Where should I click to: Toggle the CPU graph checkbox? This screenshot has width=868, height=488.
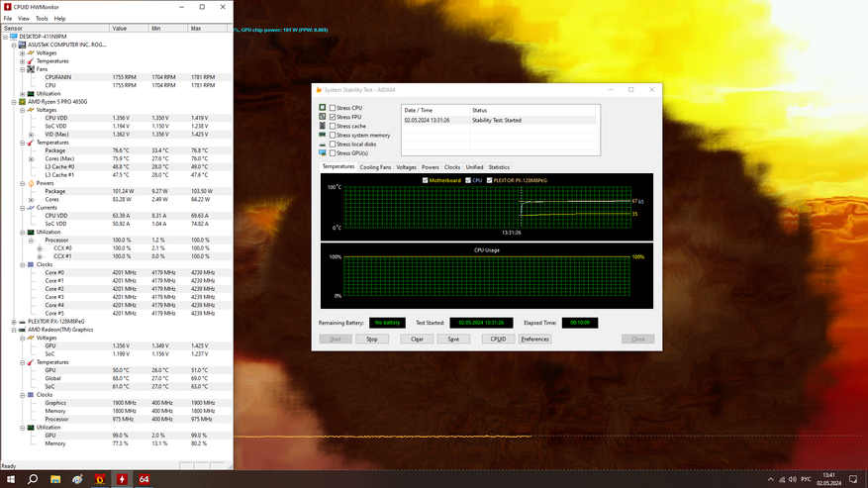pyautogui.click(x=468, y=180)
